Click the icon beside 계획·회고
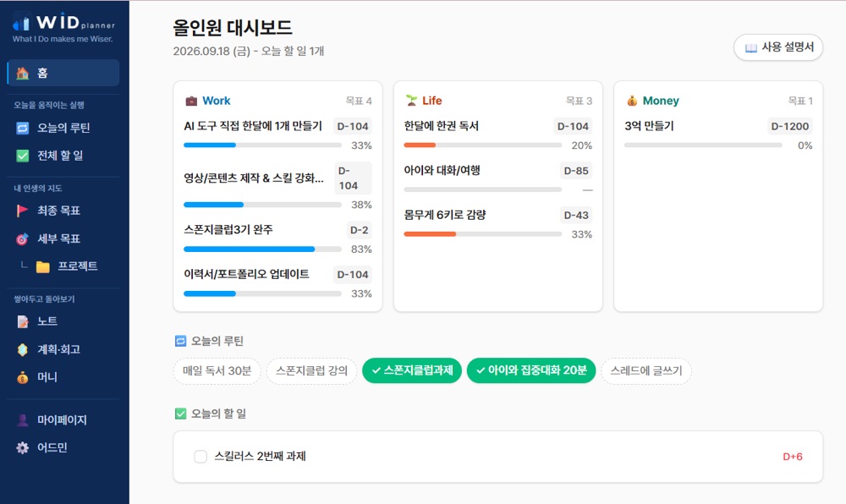 coord(22,350)
